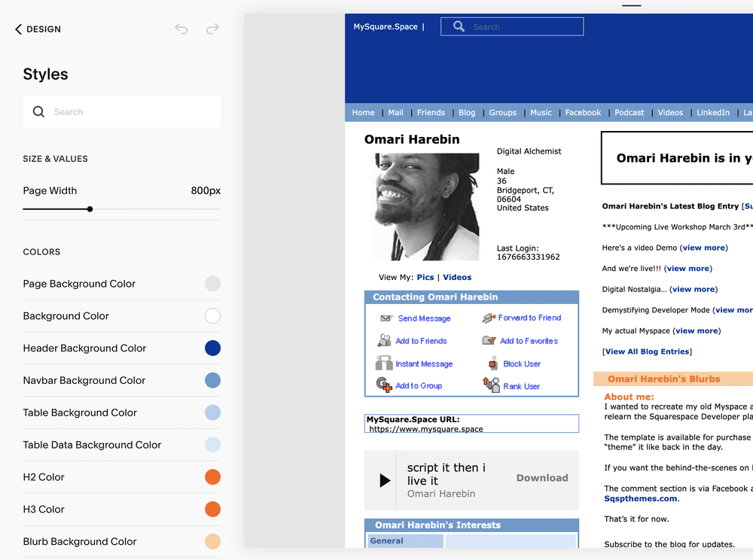Click View All Blog Entries link
This screenshot has height=560, width=753.
pyautogui.click(x=647, y=352)
